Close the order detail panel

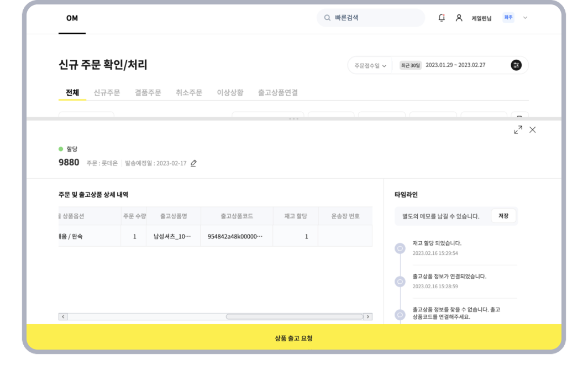point(533,129)
